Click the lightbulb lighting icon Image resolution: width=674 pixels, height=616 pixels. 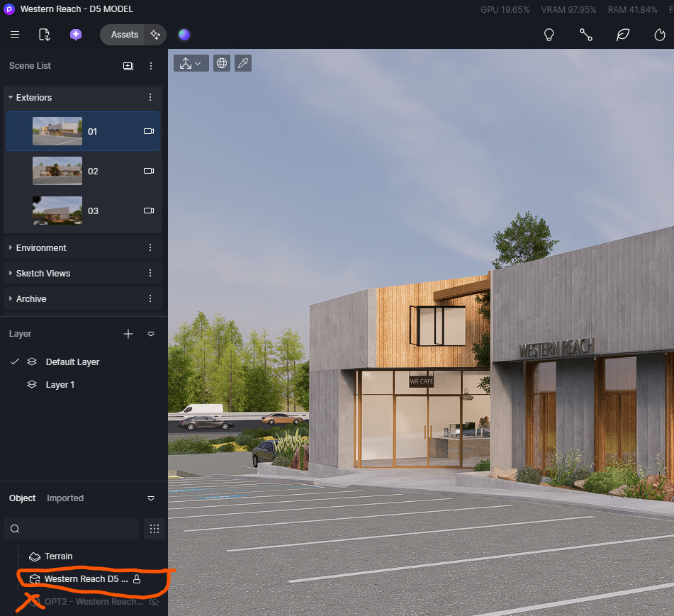pos(549,35)
